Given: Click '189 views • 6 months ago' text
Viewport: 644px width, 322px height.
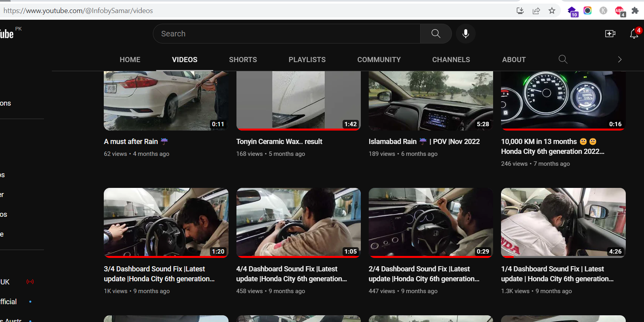Looking at the screenshot, I should click(x=403, y=154).
